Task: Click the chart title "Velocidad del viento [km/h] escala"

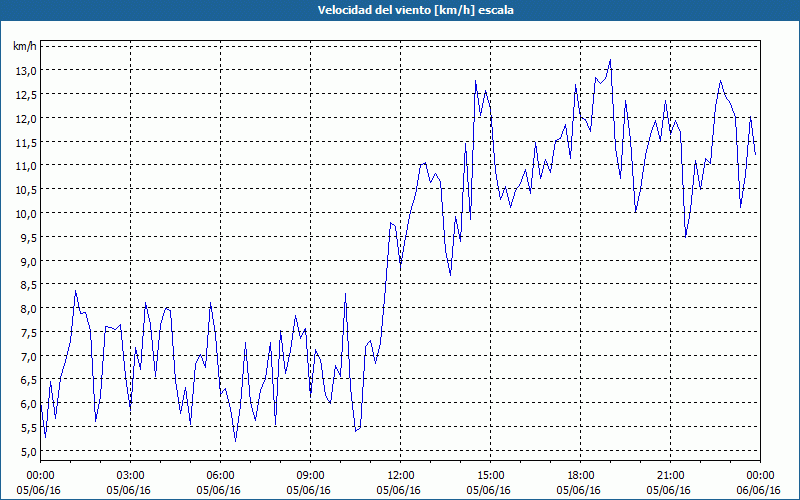Action: [415, 10]
